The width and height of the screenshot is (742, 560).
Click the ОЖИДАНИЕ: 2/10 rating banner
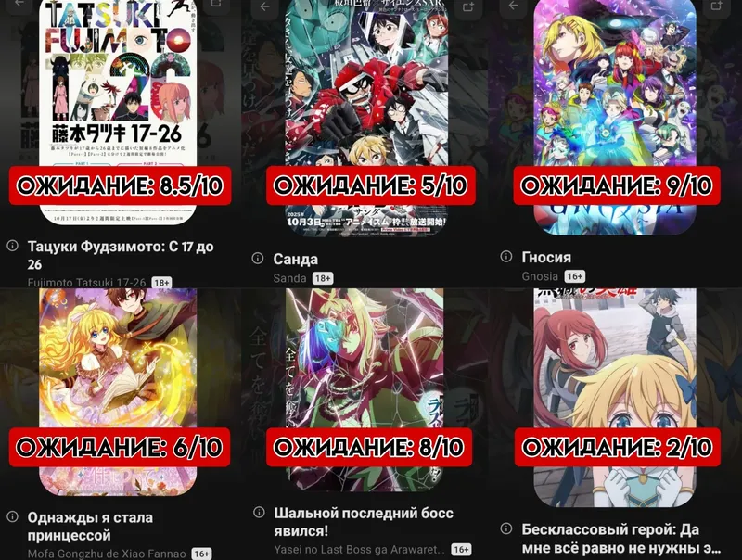click(618, 447)
